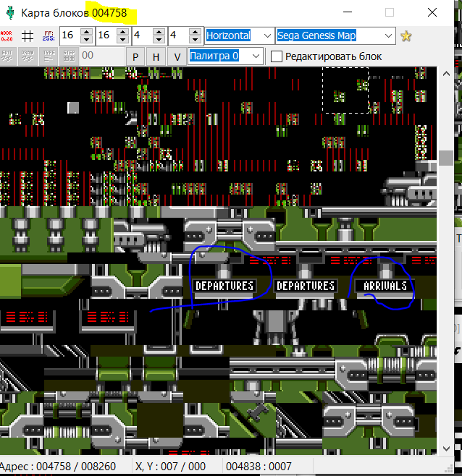This screenshot has height=476, width=462.
Task: Increase the first 4 spinner value
Action: coord(159,32)
